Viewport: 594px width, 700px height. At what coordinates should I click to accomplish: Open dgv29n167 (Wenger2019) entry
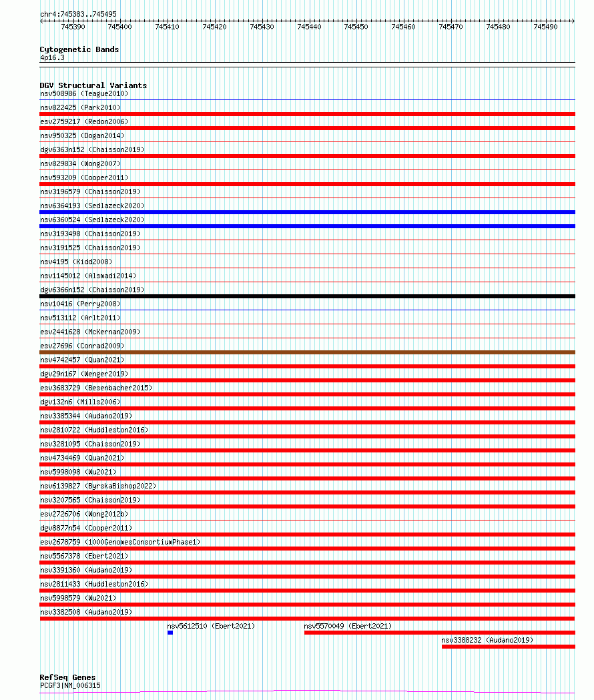tap(84, 374)
